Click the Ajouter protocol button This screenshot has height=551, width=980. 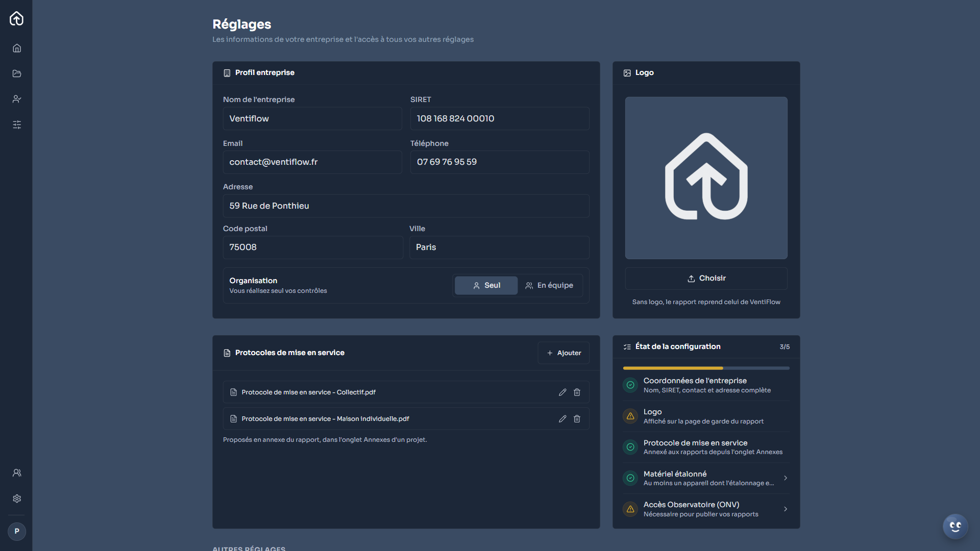coord(563,353)
